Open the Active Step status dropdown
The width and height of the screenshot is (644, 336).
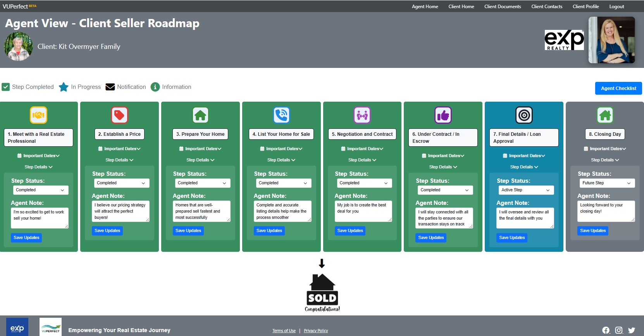tap(526, 190)
